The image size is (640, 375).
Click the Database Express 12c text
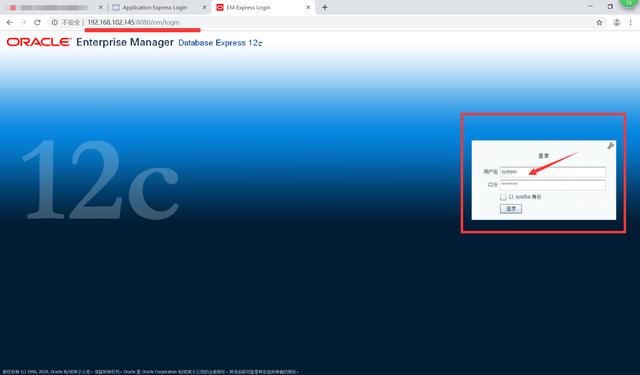point(220,43)
